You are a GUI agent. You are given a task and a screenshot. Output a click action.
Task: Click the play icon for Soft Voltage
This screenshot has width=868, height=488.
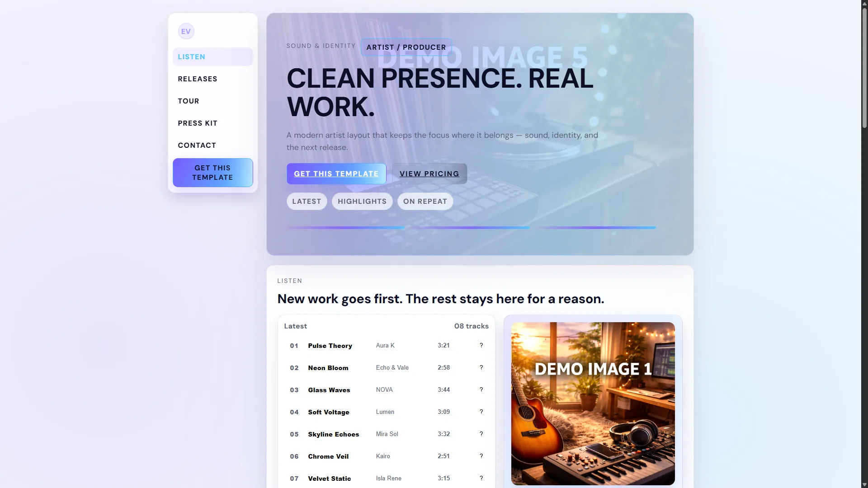(x=481, y=412)
